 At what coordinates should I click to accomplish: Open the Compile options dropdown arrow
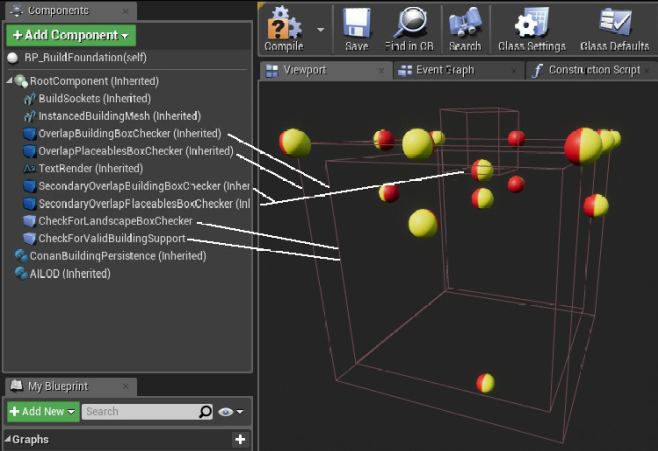coord(320,30)
